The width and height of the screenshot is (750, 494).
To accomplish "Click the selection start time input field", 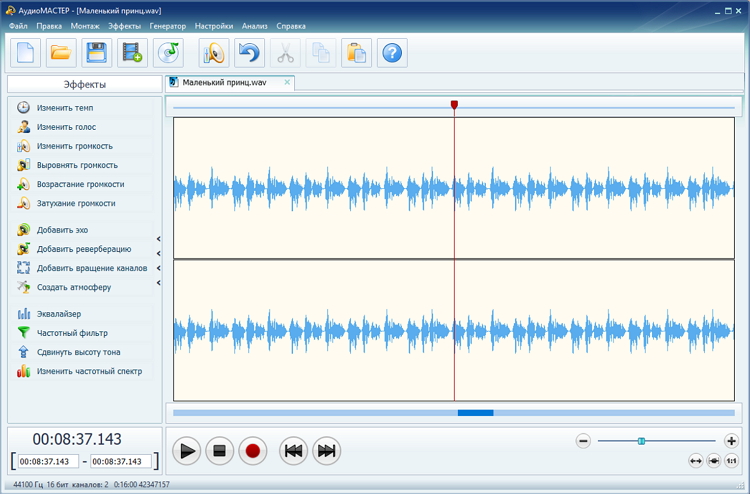I will [x=49, y=462].
